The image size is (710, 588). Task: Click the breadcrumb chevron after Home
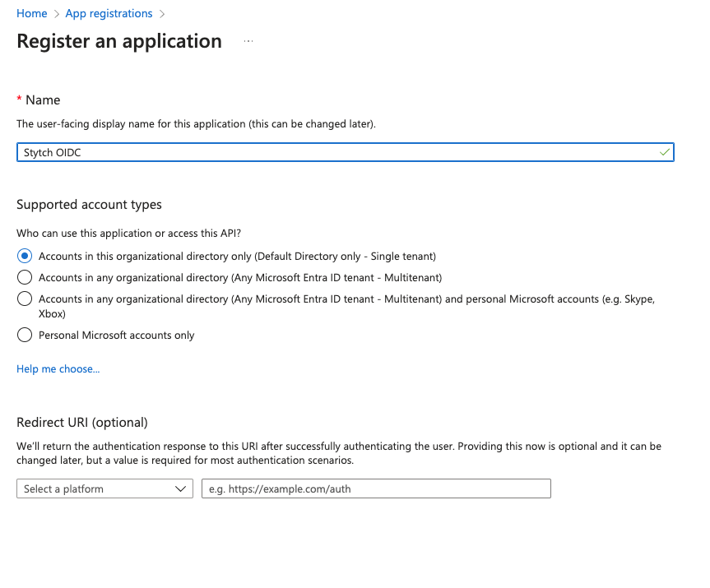(57, 14)
